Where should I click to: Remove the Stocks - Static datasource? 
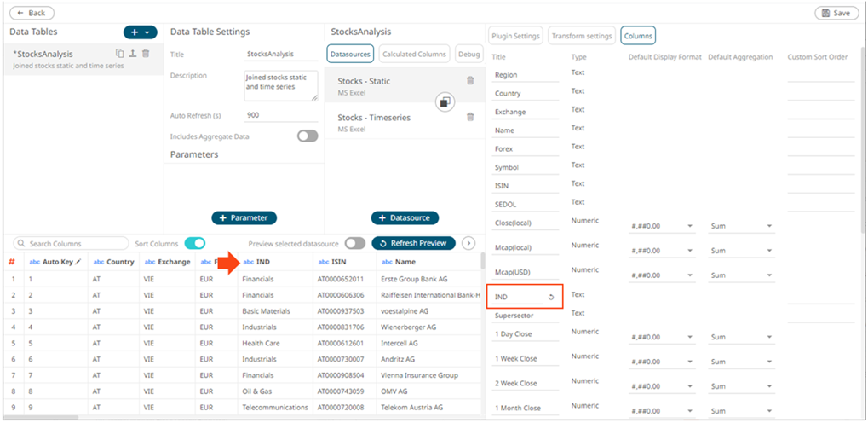point(470,81)
